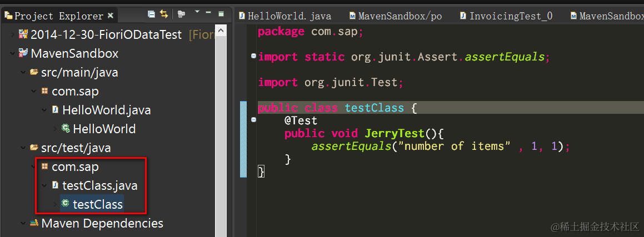Open Project Explorer View Menu triangle
The width and height of the screenshot is (644, 237).
click(x=197, y=12)
